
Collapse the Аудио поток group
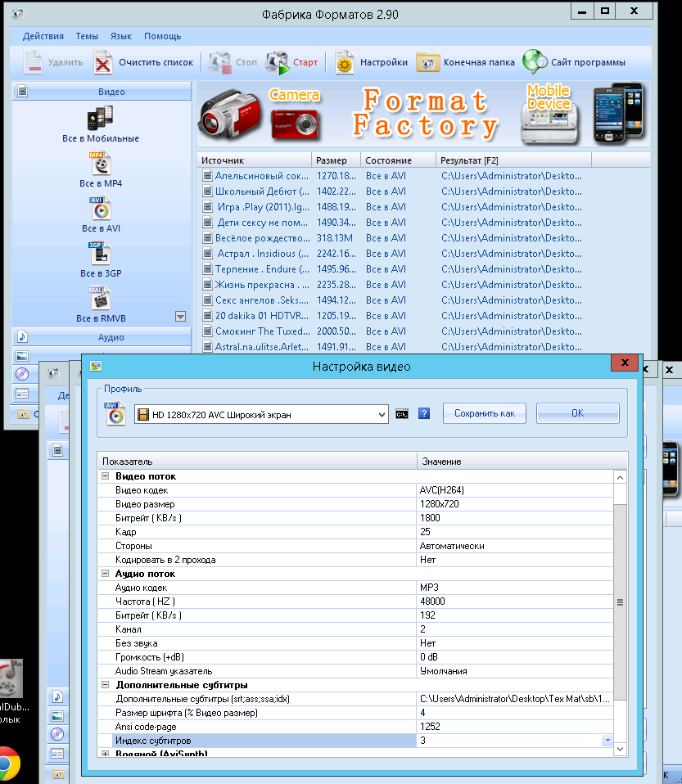click(x=105, y=574)
